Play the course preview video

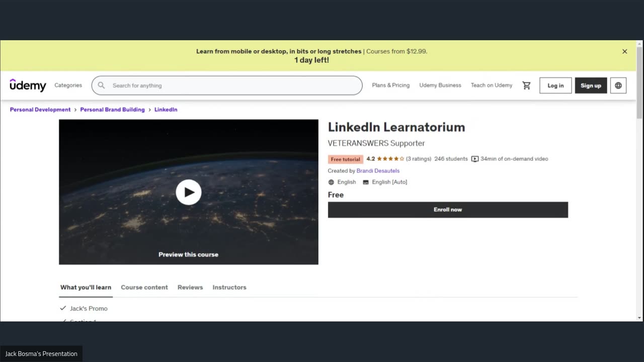click(189, 192)
